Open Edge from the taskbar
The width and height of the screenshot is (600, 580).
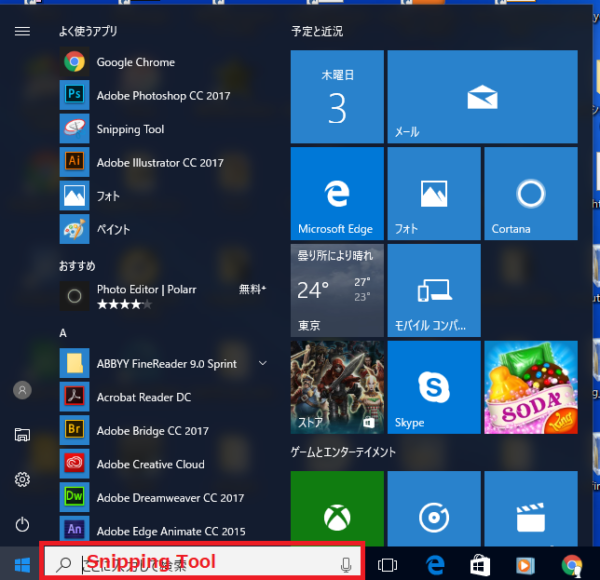[435, 565]
